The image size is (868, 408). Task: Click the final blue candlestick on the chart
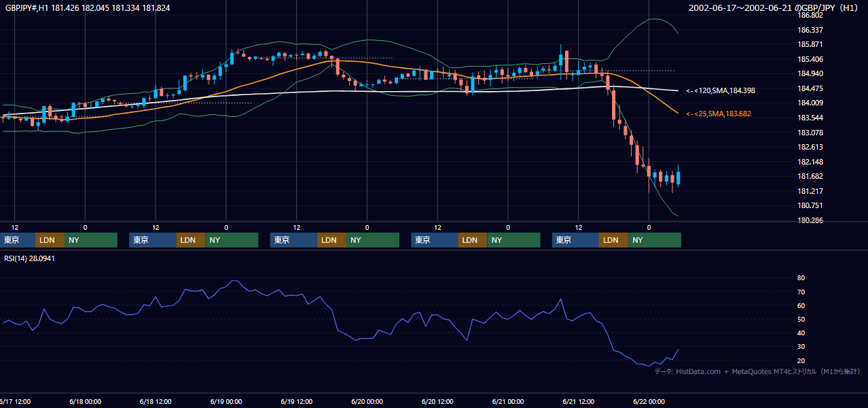coord(678,177)
